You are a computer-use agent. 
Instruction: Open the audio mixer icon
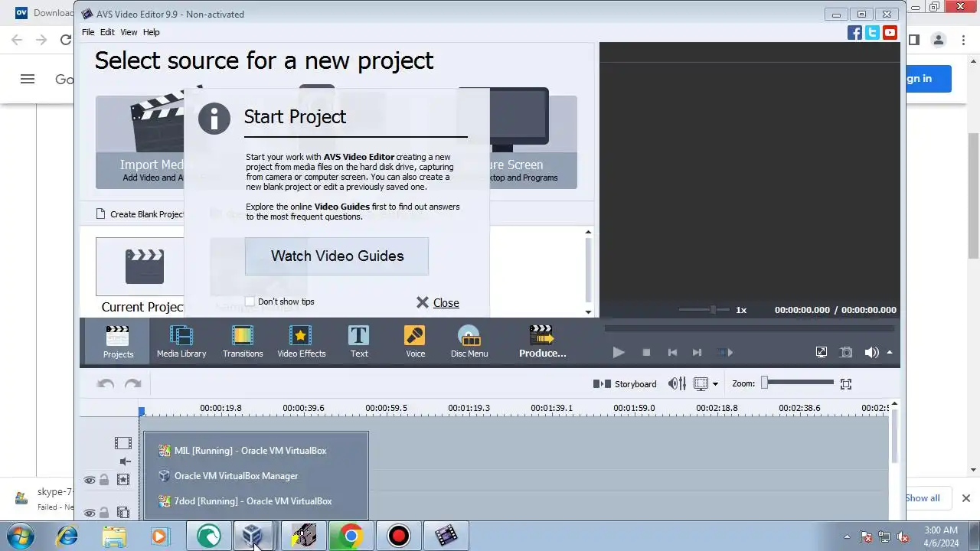(x=677, y=383)
